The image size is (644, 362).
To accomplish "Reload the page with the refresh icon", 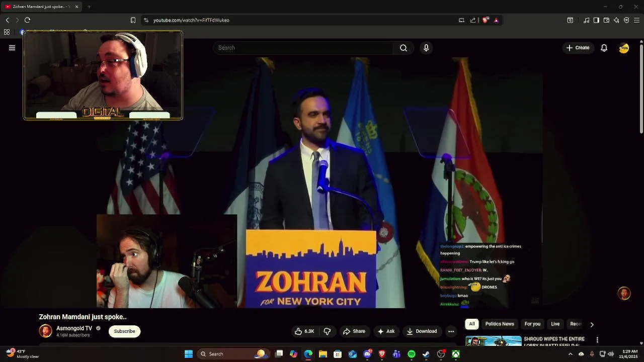I will (x=27, y=20).
